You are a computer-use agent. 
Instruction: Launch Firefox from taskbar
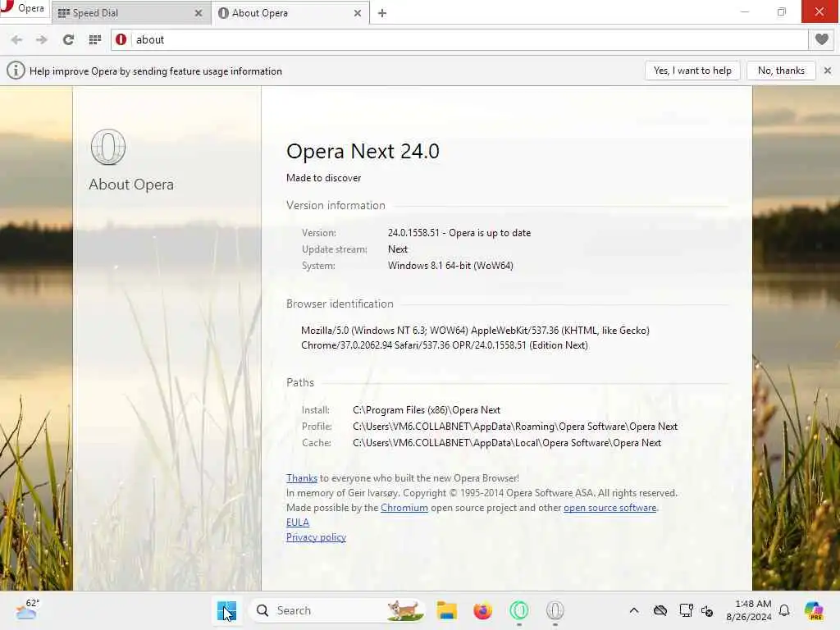click(x=482, y=610)
